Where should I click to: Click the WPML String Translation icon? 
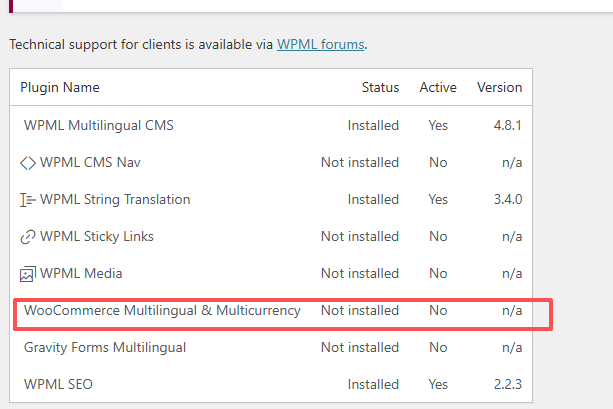pos(28,200)
